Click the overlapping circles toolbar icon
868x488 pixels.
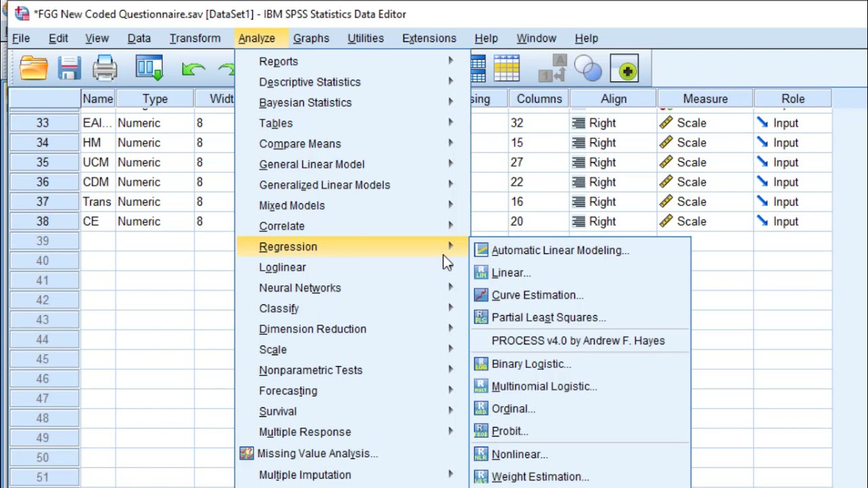588,68
